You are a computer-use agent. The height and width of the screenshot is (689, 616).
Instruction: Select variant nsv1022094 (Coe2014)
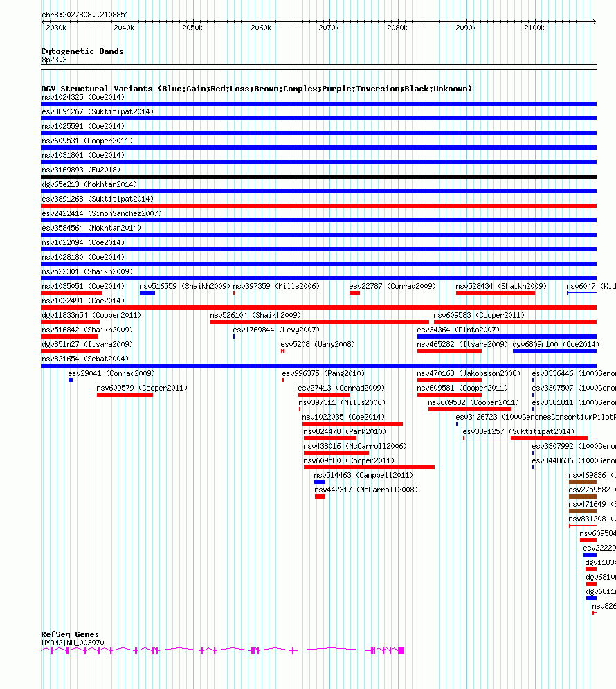coord(319,249)
